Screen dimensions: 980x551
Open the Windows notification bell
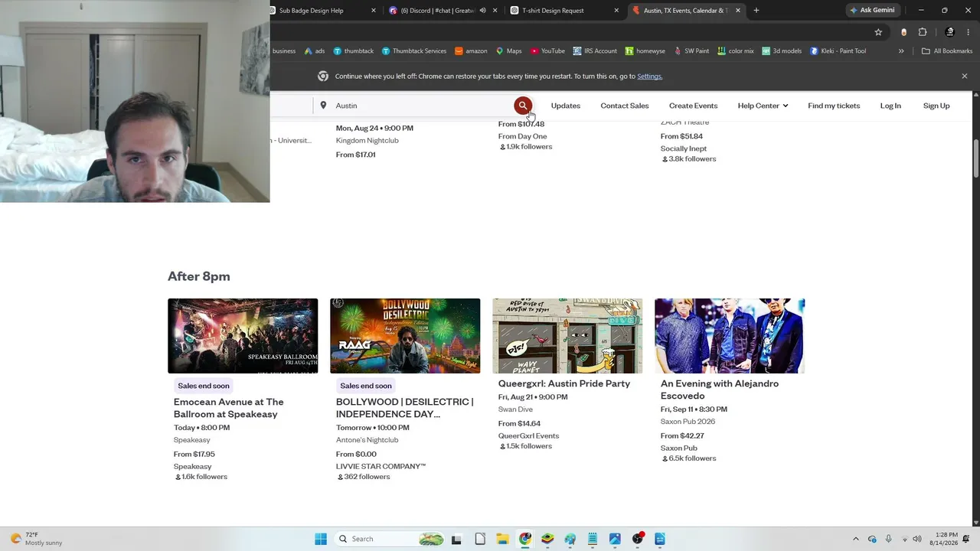point(967,539)
